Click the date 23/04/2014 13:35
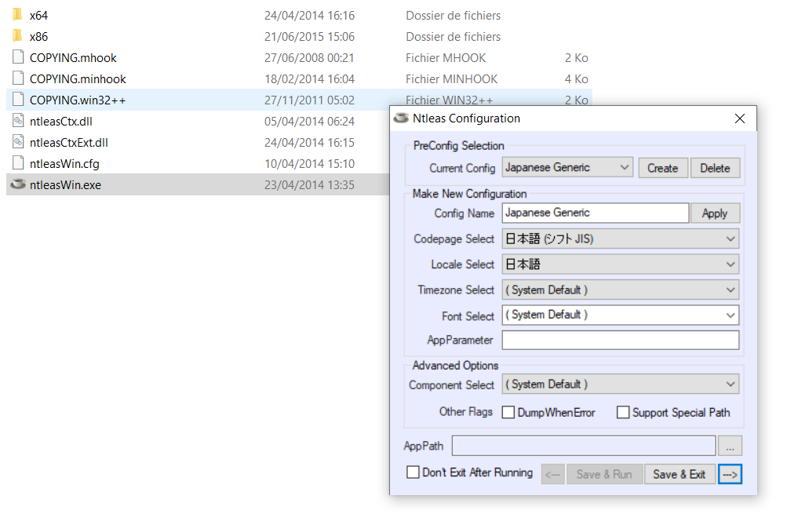798x532 pixels. pyautogui.click(x=309, y=185)
